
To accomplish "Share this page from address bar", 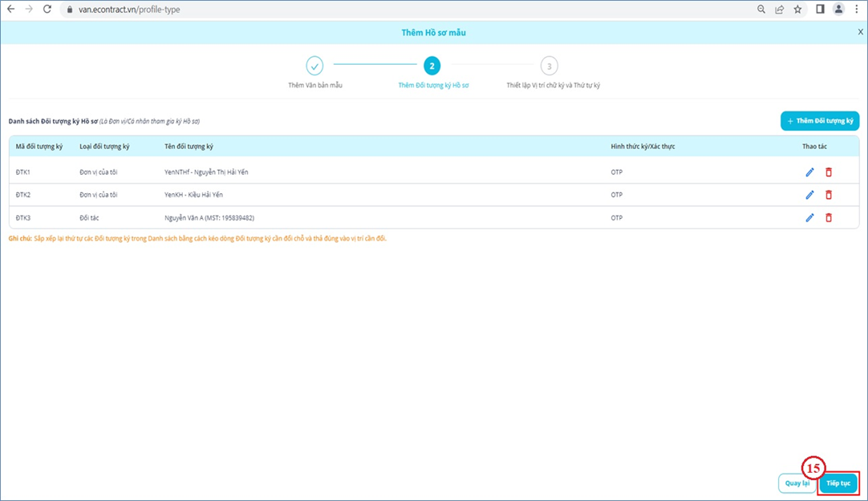I will (779, 10).
